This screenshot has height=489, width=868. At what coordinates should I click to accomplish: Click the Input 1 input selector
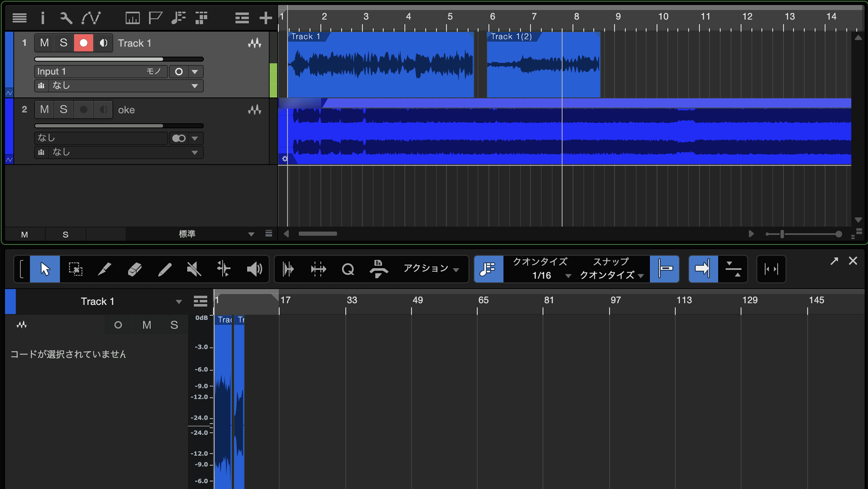coord(100,72)
